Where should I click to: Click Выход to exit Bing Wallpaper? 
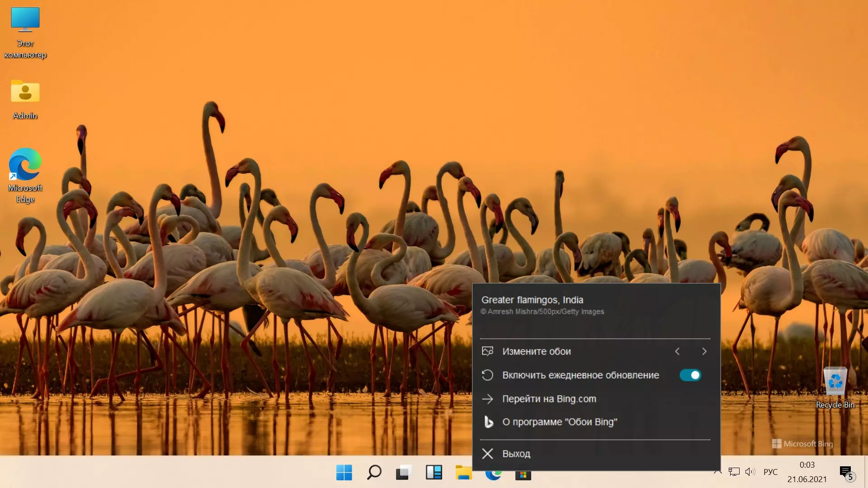pos(516,454)
